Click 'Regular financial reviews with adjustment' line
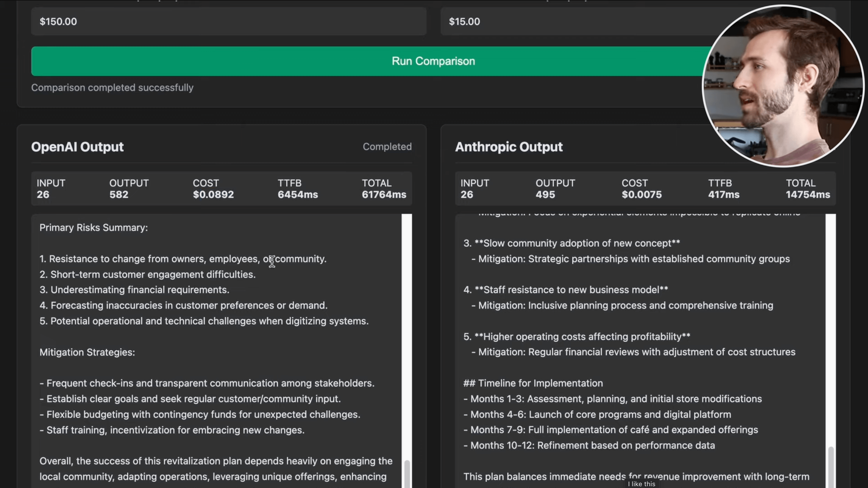The width and height of the screenshot is (868, 488). 633,352
